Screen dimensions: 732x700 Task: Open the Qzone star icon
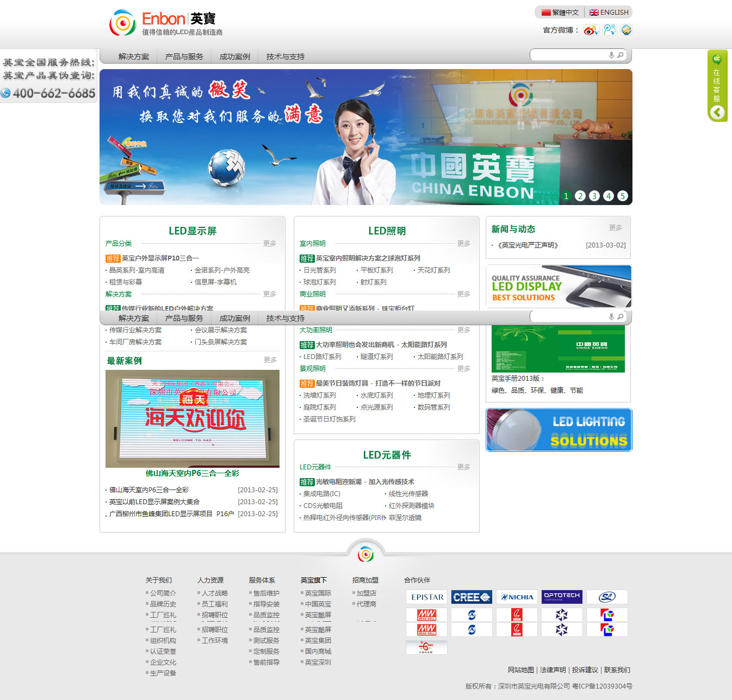pyautogui.click(x=626, y=30)
